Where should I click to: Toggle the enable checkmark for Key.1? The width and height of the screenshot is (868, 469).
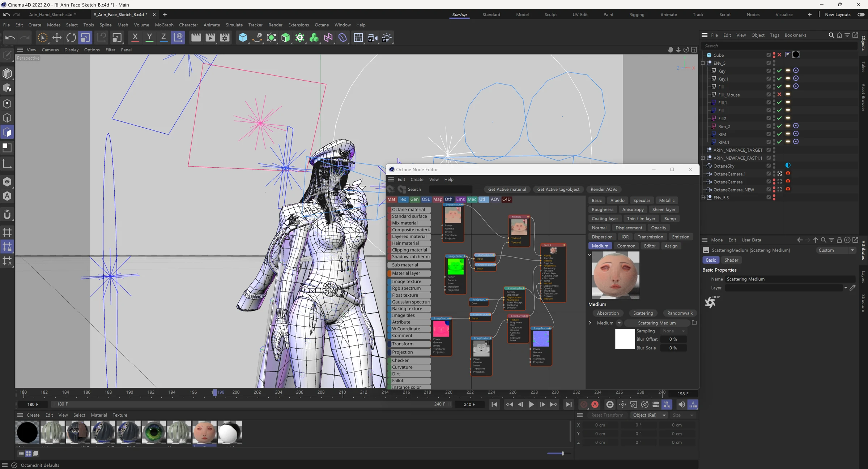point(779,79)
